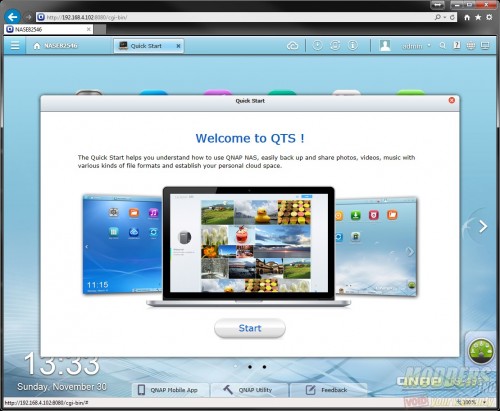Open external devices icon in the toolbar
This screenshot has width=500, height=411.
[x=335, y=45]
